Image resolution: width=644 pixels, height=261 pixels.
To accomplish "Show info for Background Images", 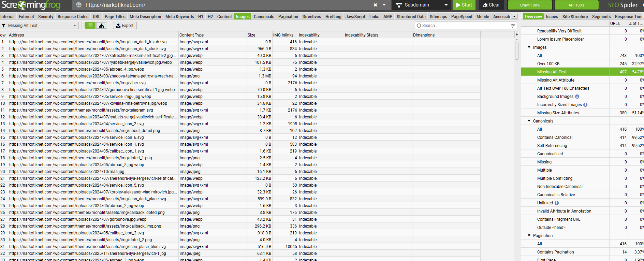I will (x=577, y=97).
